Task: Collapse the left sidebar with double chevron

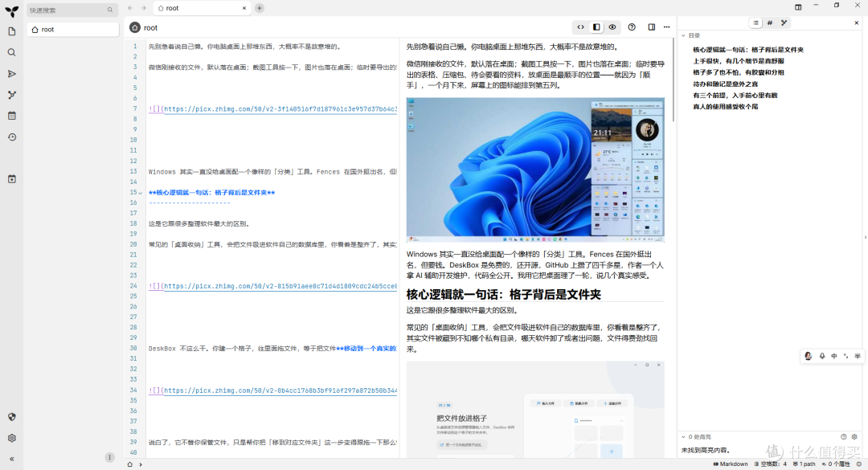Action: tap(11, 459)
